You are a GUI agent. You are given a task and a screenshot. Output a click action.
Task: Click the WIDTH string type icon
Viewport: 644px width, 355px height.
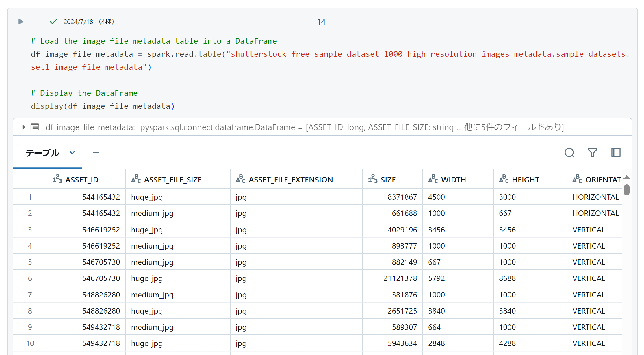433,179
